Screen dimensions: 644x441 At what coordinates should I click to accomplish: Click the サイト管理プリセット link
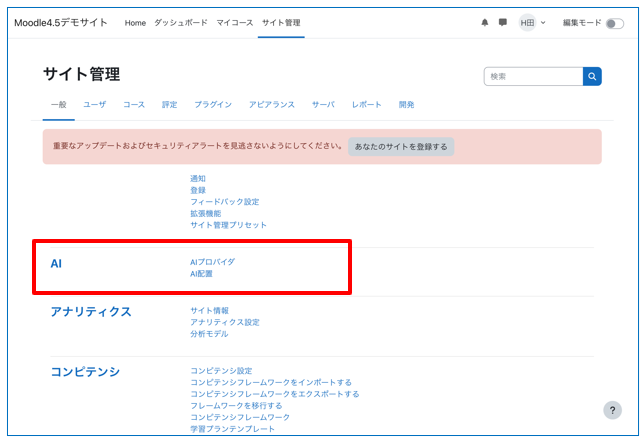coord(228,225)
